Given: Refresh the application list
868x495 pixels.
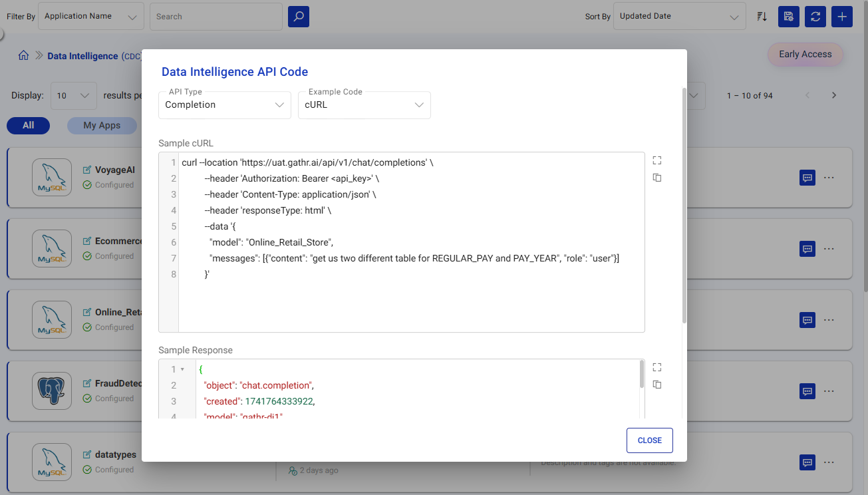Looking at the screenshot, I should 815,16.
